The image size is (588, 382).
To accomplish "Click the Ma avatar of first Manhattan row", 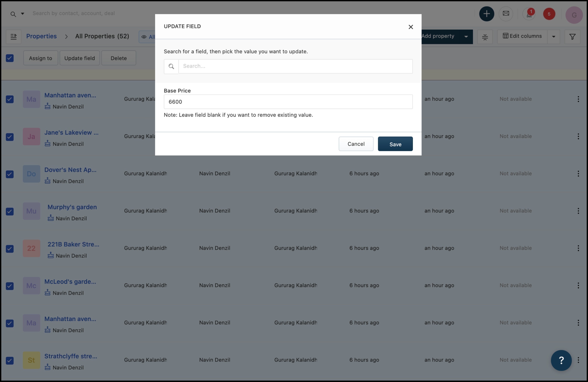I will point(31,99).
